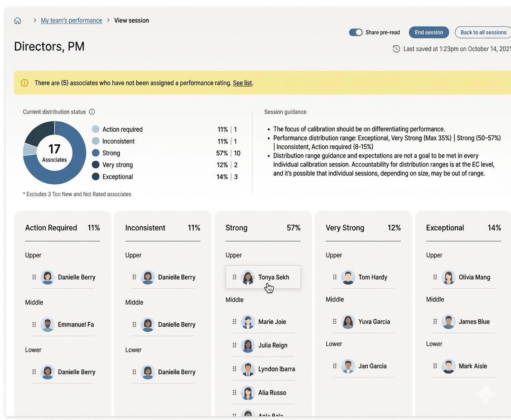Click Emmanuel Fa's avatar

click(48, 325)
